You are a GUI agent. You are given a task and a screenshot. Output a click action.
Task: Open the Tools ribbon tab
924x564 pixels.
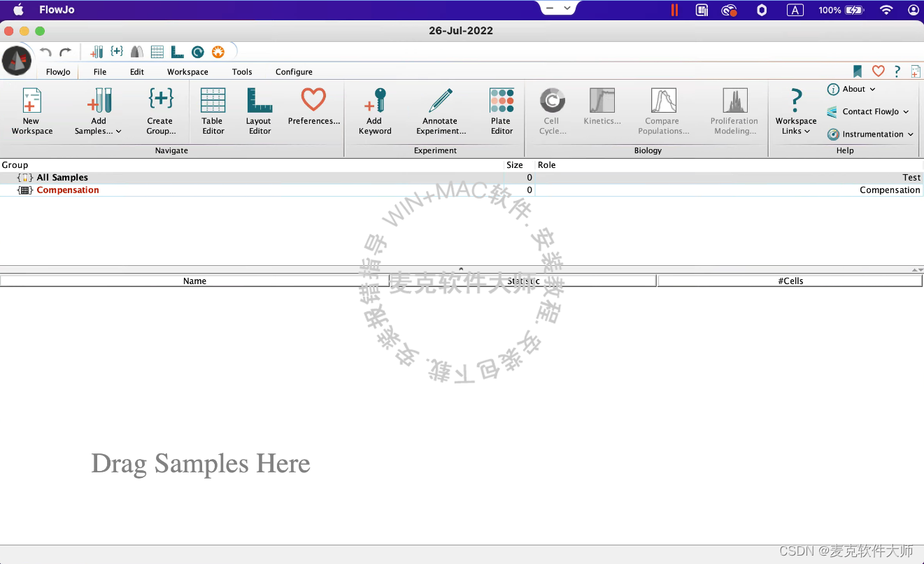(x=242, y=71)
